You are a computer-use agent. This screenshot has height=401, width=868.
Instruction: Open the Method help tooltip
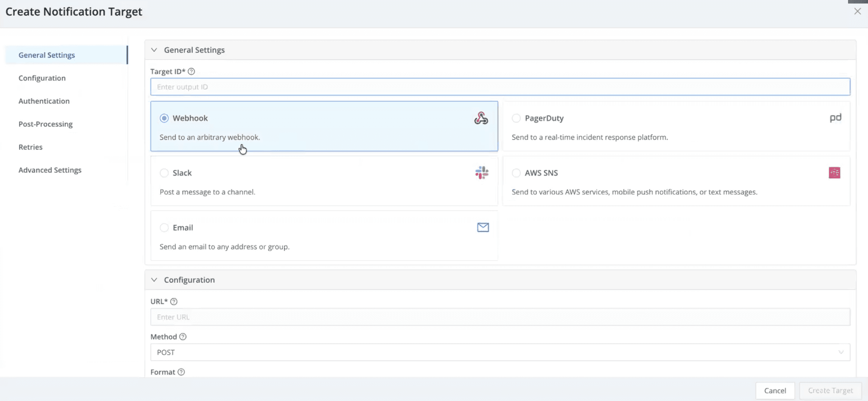(x=182, y=336)
